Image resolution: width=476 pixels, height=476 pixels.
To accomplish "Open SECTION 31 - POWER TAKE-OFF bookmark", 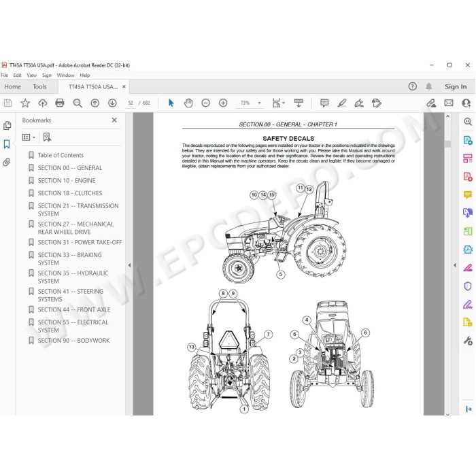I will click(80, 243).
